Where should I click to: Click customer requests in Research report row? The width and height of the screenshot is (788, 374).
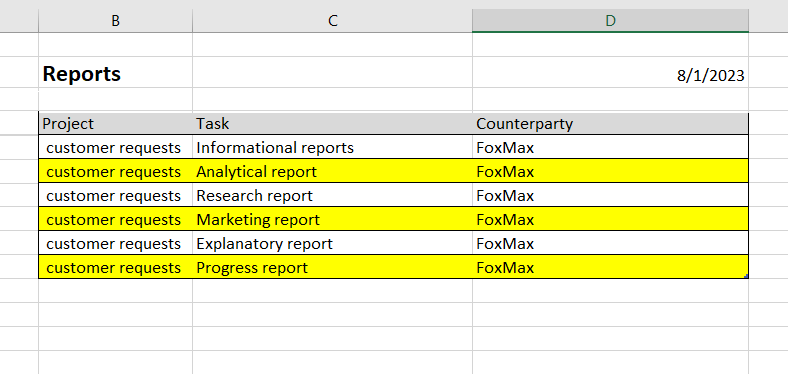116,195
